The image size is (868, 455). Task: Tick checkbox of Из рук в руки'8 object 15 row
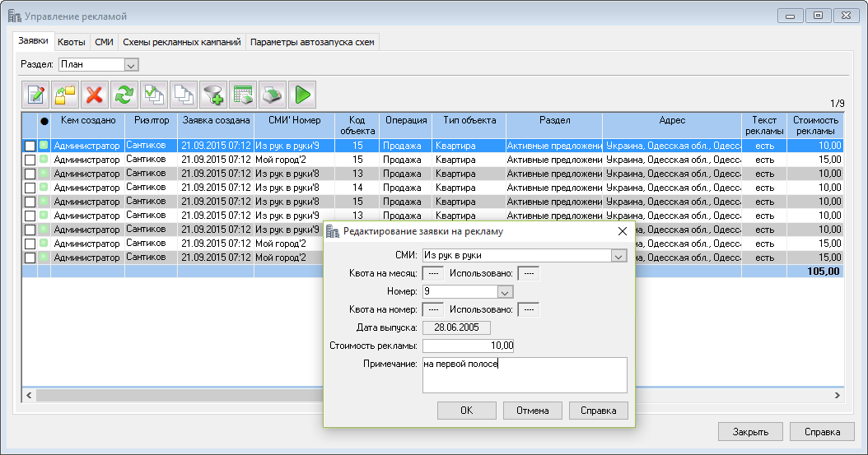pyautogui.click(x=30, y=202)
